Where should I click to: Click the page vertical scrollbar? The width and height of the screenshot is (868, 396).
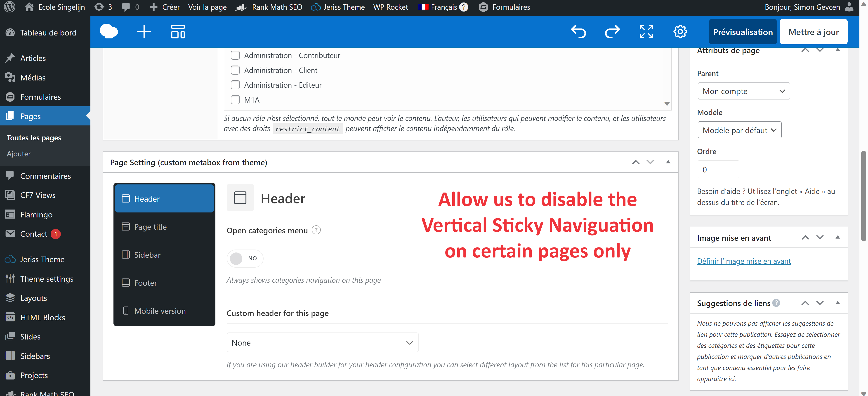point(864,196)
